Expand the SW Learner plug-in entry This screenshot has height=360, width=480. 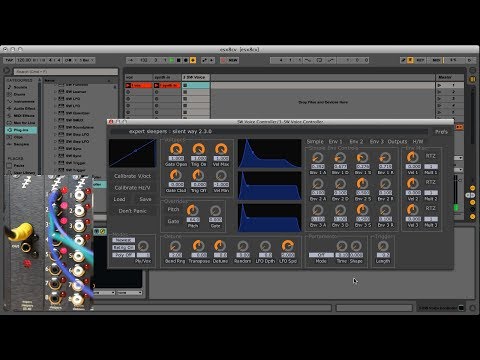point(55,92)
